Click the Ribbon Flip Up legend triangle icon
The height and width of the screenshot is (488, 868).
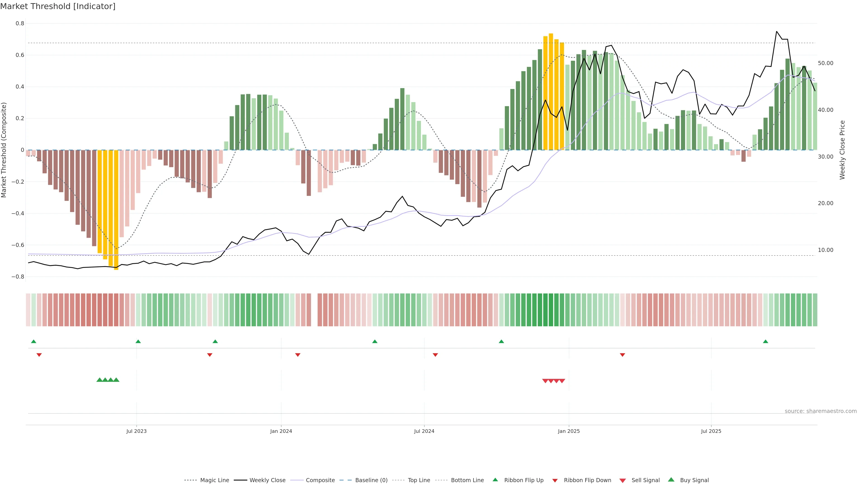tap(495, 480)
